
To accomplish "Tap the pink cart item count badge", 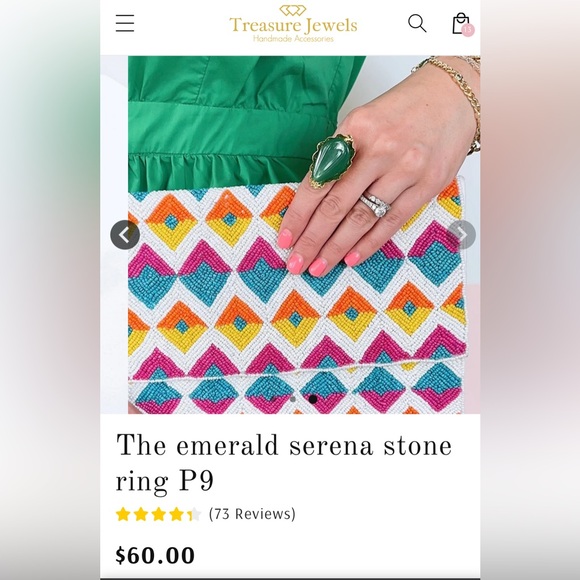I will [x=468, y=30].
